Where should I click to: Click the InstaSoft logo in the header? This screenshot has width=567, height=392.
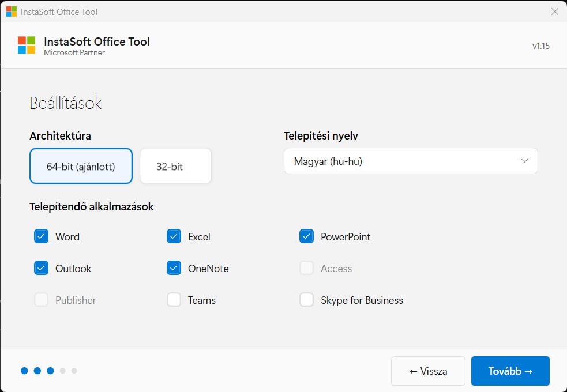click(27, 45)
